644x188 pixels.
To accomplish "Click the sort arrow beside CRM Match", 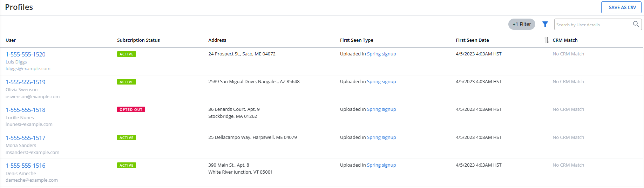I will (x=547, y=40).
